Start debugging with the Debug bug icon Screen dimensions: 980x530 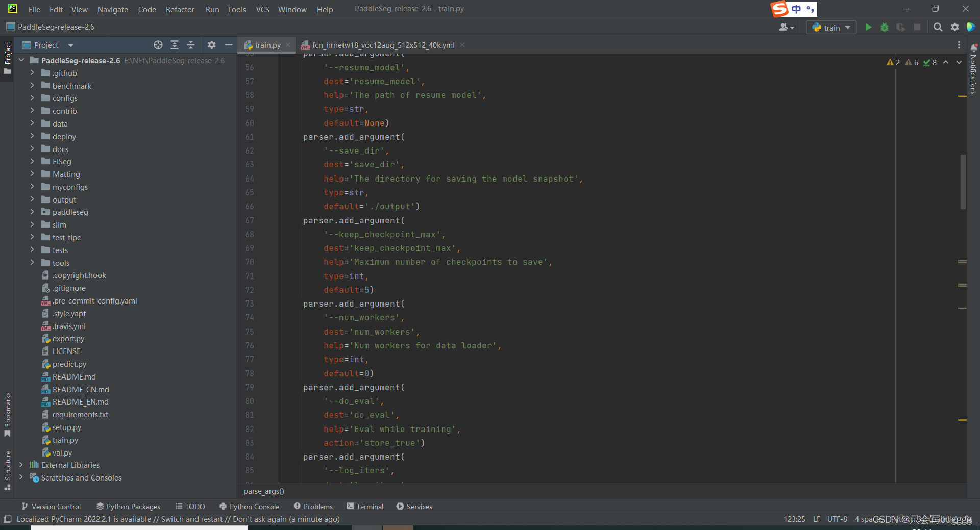[x=885, y=27]
